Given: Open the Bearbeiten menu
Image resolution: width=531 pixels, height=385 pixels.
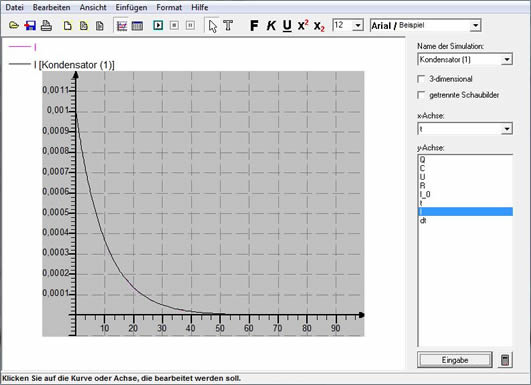Looking at the screenshot, I should (x=51, y=7).
